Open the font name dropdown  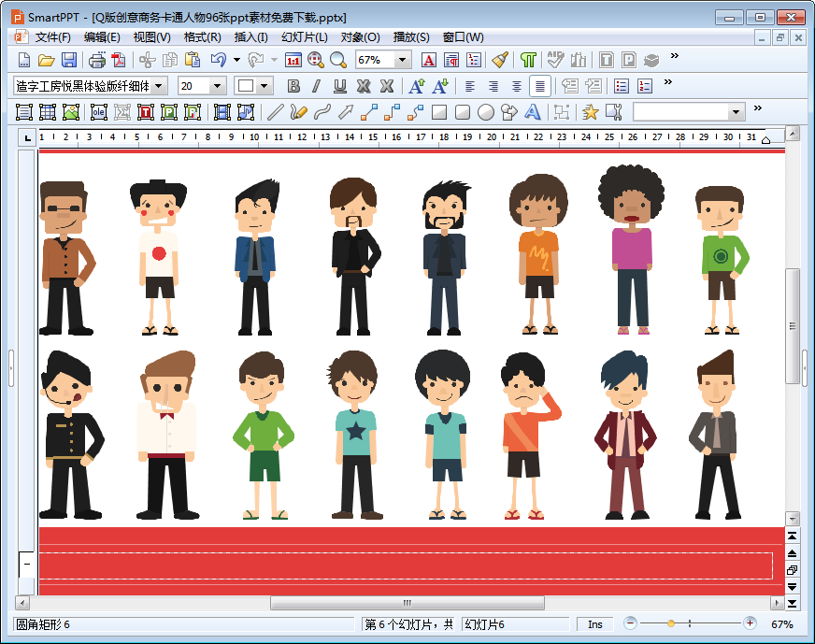[x=159, y=86]
